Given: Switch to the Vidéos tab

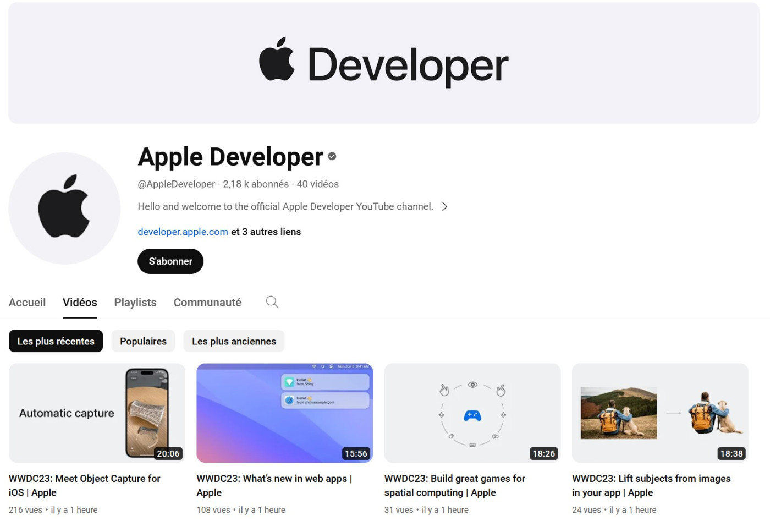Looking at the screenshot, I should coord(80,303).
